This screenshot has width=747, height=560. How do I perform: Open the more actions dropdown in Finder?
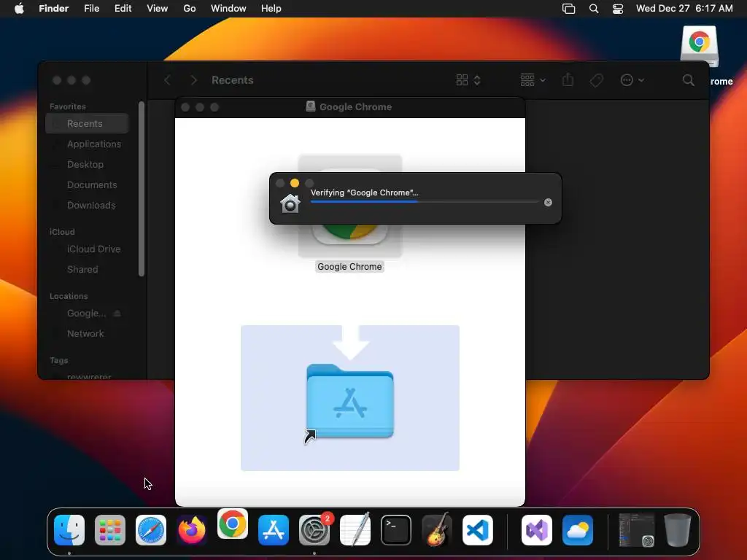632,80
